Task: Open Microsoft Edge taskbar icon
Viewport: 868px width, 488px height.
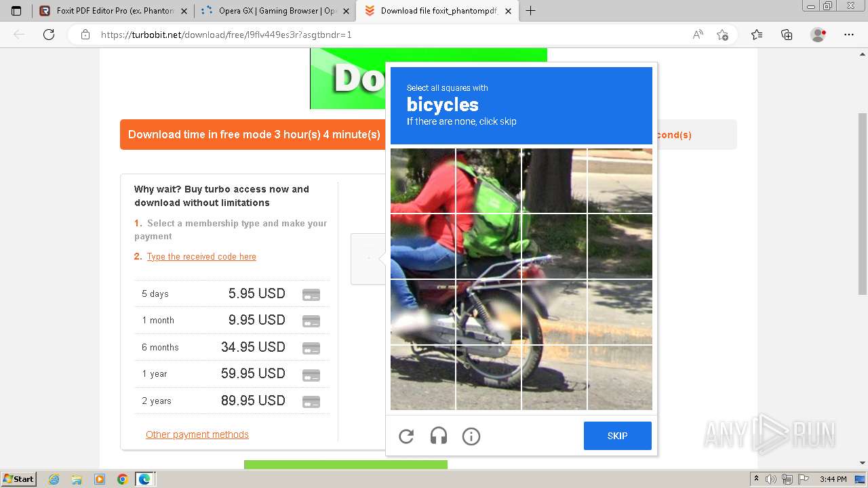Action: tap(144, 479)
